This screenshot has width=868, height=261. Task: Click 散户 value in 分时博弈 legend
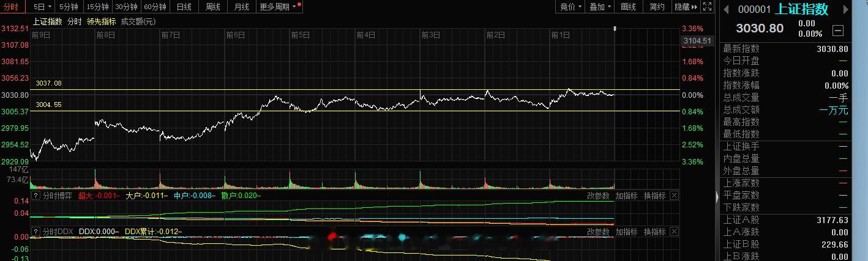(241, 196)
